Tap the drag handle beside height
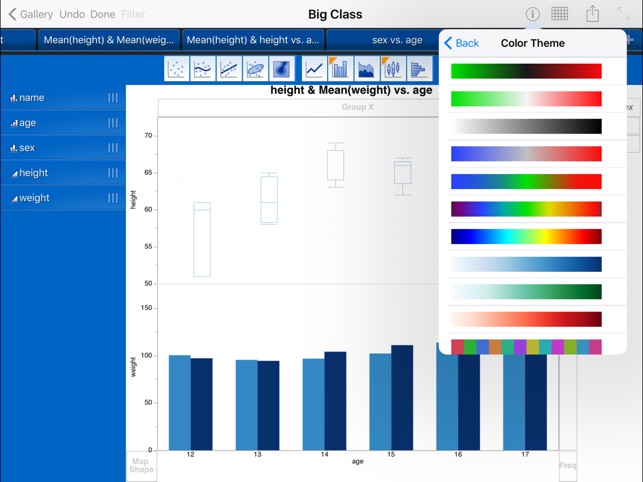The height and width of the screenshot is (482, 643). click(x=113, y=173)
